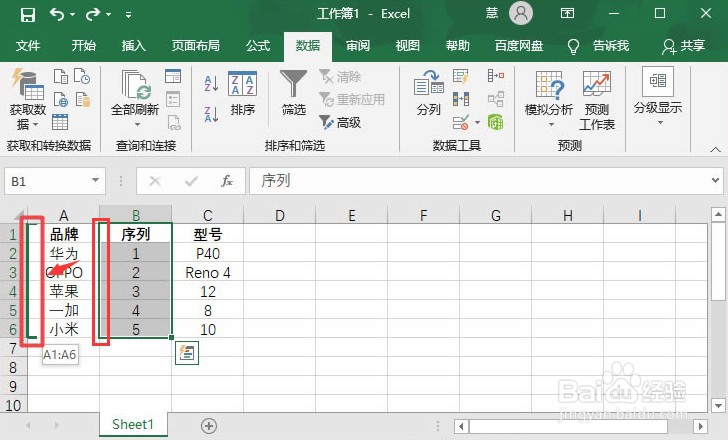The image size is (728, 440).
Task: Open the redo history dropdown arrow
Action: (108, 15)
